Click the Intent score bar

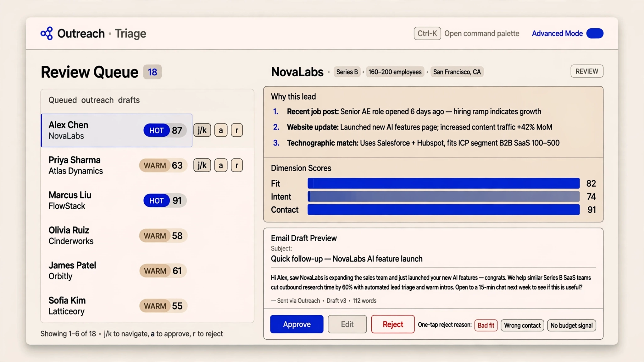point(443,196)
